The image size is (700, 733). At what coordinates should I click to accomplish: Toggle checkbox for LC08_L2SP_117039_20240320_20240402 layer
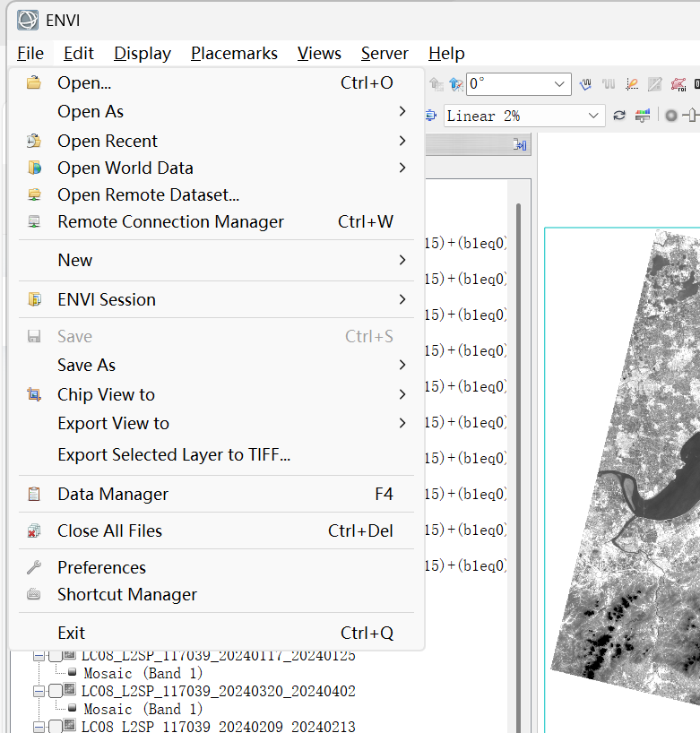(56, 691)
